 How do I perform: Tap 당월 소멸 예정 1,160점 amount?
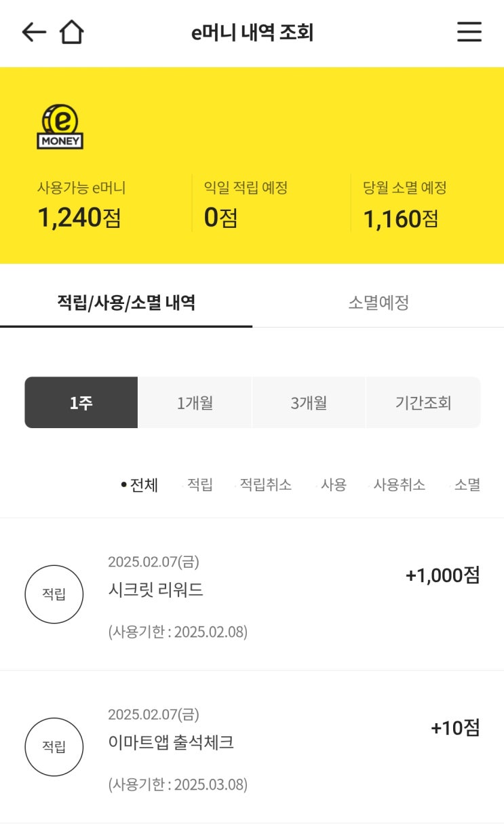(400, 218)
